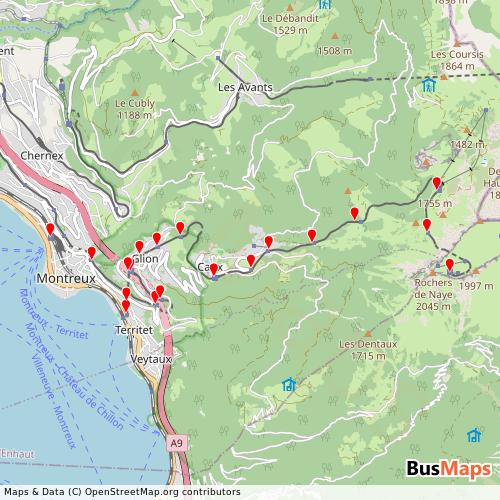Image resolution: width=500 pixels, height=500 pixels.
Task: Click the blue hut icon below Les Dentaux
Action: 289,384
